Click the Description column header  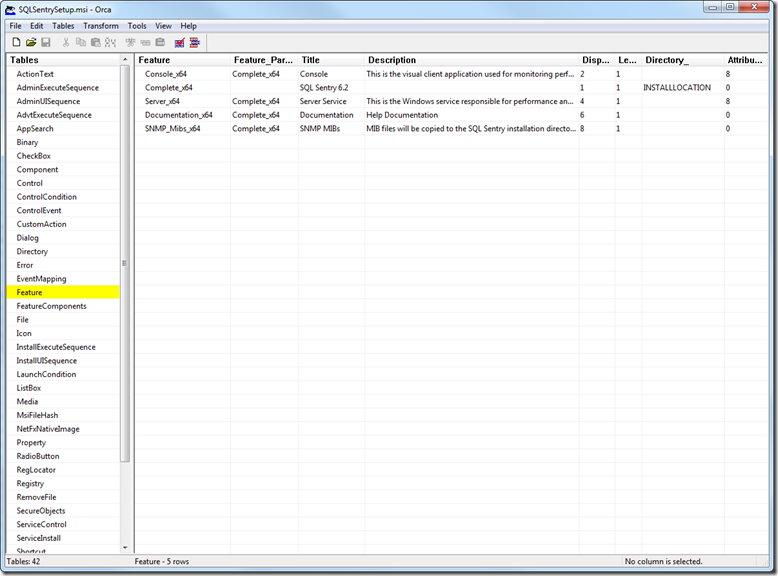392,60
